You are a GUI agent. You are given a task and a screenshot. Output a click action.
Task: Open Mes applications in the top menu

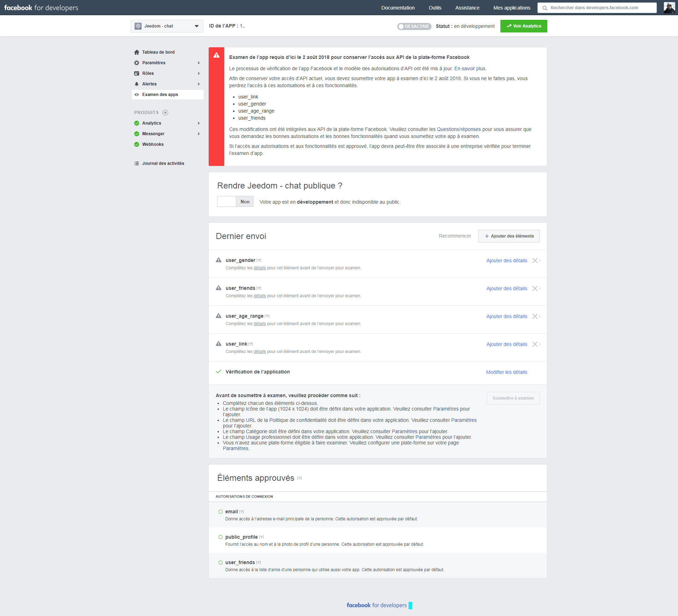click(x=512, y=8)
